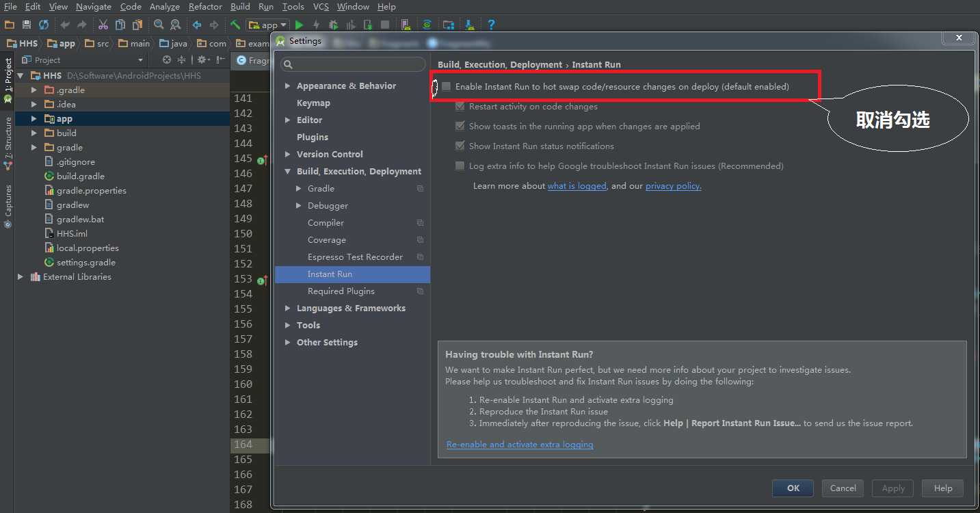Open the 'what is logged' link
This screenshot has width=980, height=513.
pos(577,186)
